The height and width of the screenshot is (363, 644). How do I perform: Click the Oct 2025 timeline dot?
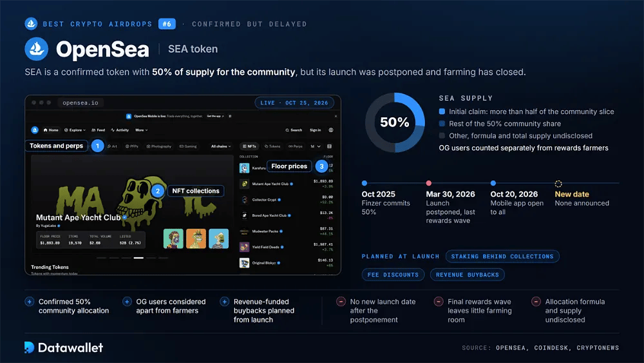click(x=365, y=183)
